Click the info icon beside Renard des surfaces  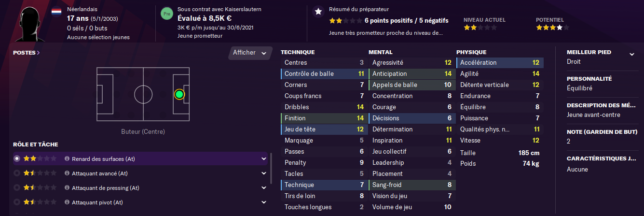coord(68,158)
